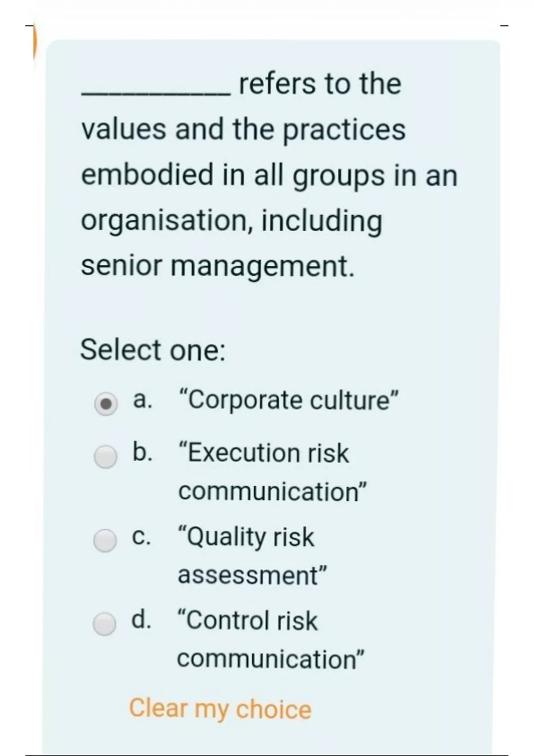
Task: Click the blank underline in the question
Action: [156, 92]
